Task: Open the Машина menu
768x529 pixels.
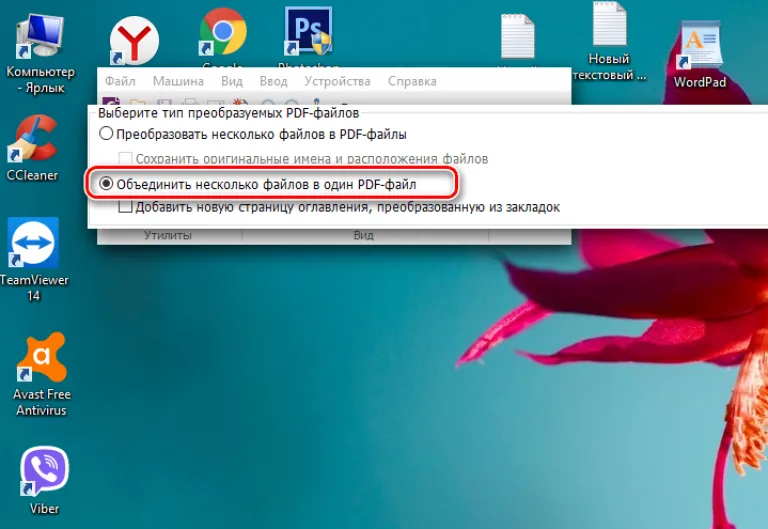Action: pos(178,81)
